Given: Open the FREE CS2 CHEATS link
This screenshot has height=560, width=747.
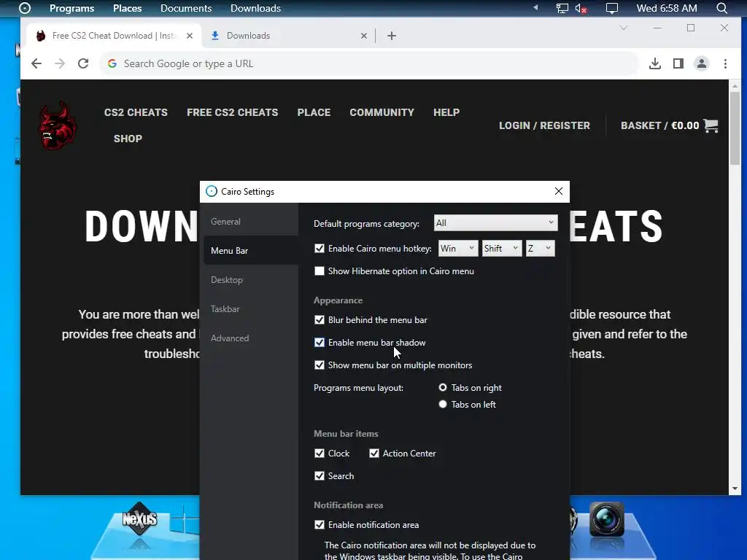Looking at the screenshot, I should pyautogui.click(x=233, y=112).
